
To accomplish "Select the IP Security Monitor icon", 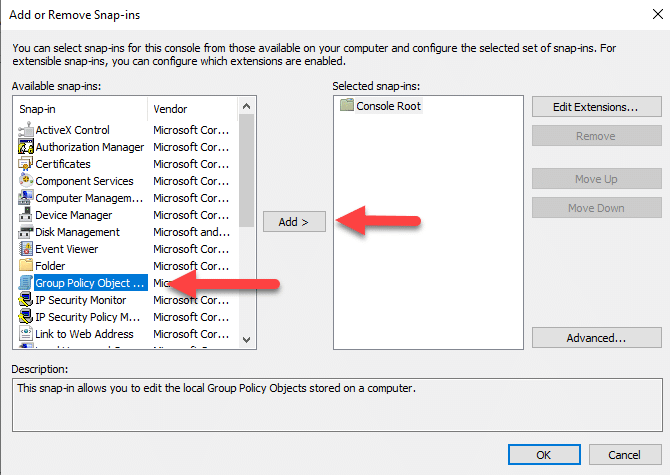I will [26, 300].
